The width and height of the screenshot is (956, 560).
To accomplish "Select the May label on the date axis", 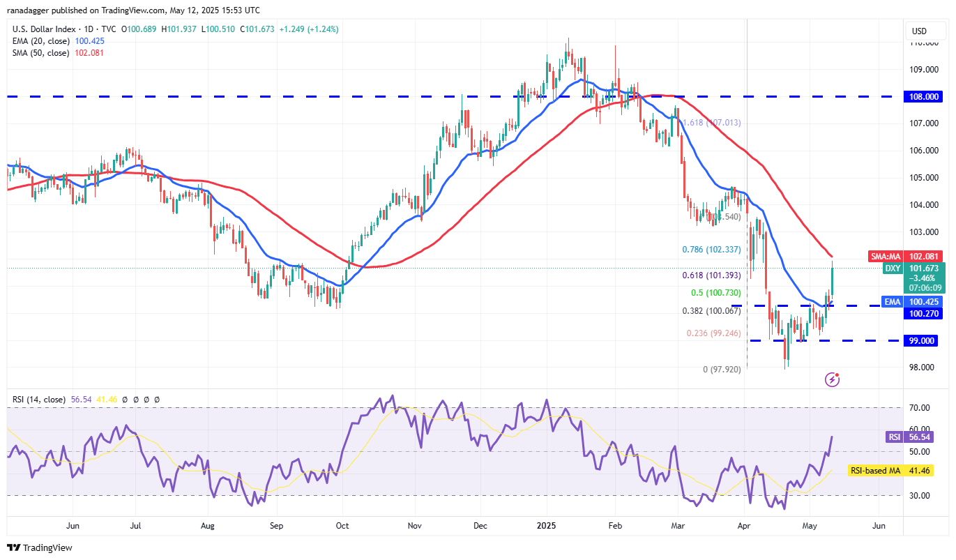I will [810, 526].
